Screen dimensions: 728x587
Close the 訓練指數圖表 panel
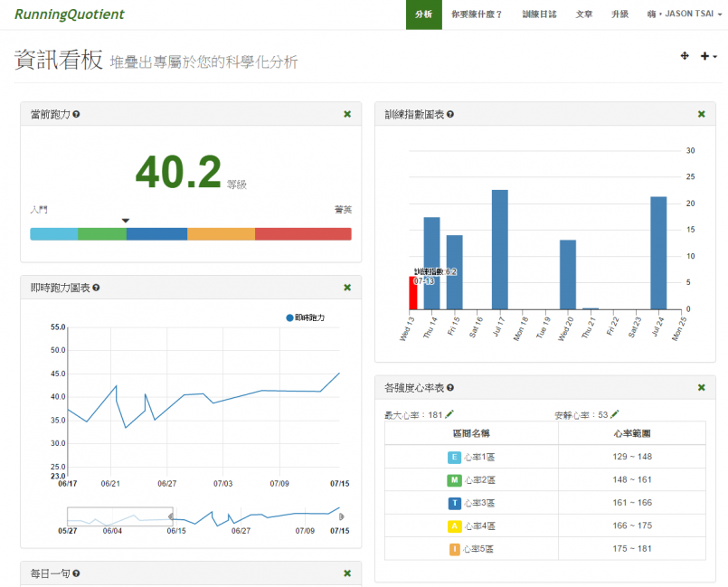click(701, 114)
